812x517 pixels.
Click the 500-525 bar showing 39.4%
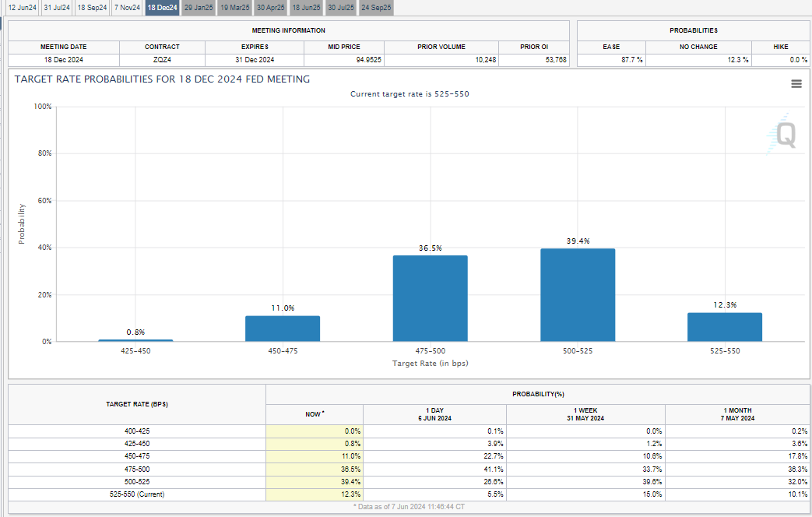click(578, 295)
